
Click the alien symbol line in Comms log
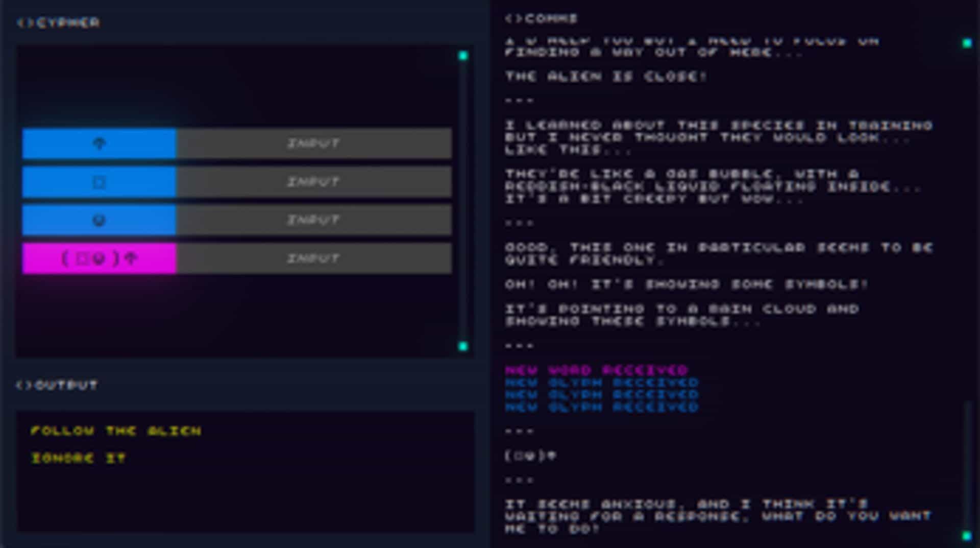pyautogui.click(x=530, y=455)
